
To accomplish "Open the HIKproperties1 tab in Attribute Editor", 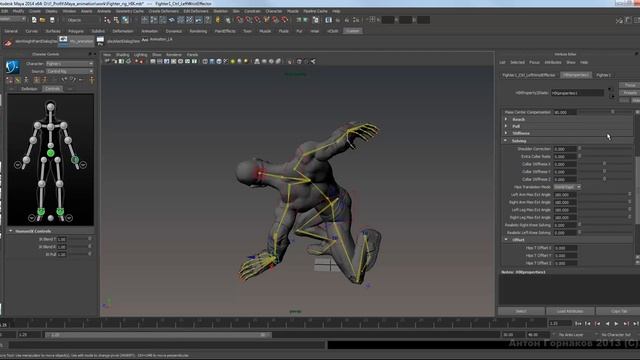I will pyautogui.click(x=576, y=75).
